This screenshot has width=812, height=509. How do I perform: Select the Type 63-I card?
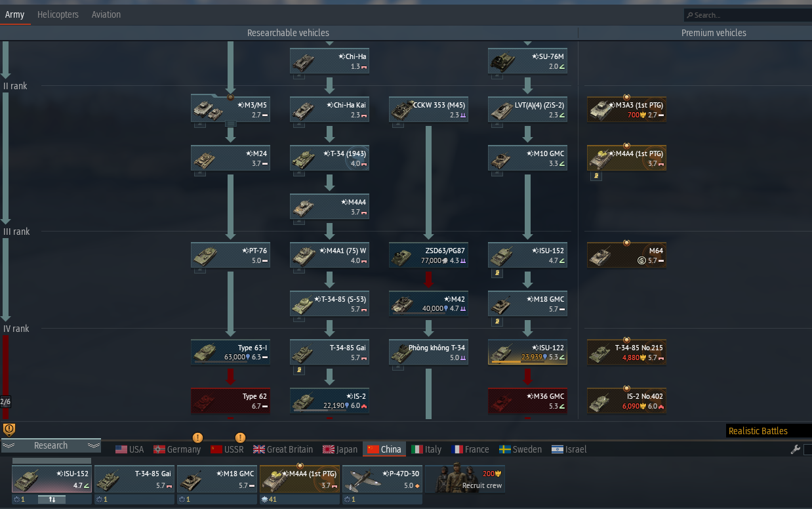230,352
